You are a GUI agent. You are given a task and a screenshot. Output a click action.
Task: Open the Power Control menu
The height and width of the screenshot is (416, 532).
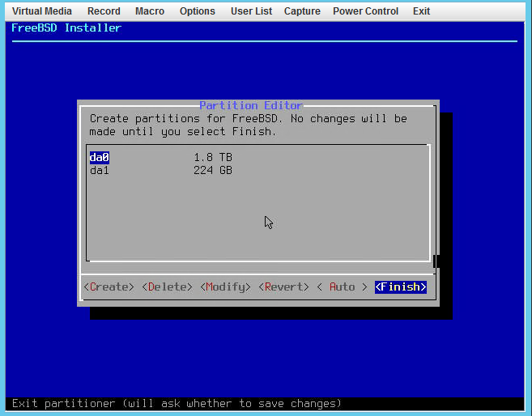point(365,11)
